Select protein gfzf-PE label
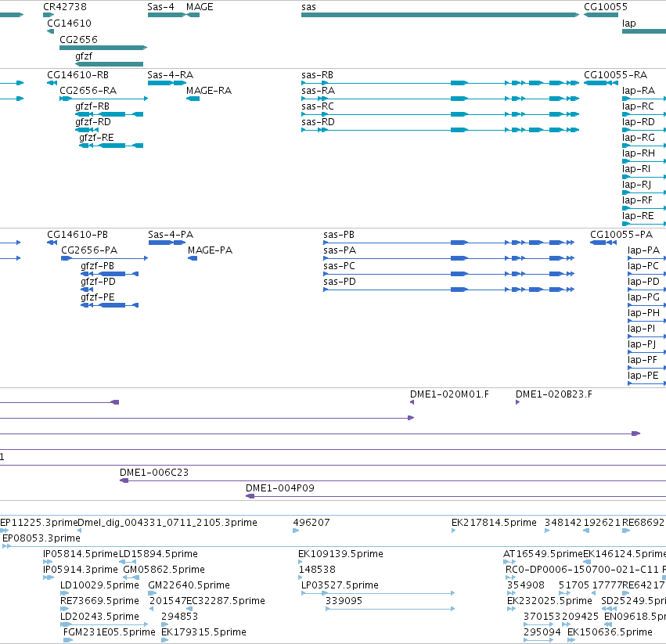 pos(98,297)
